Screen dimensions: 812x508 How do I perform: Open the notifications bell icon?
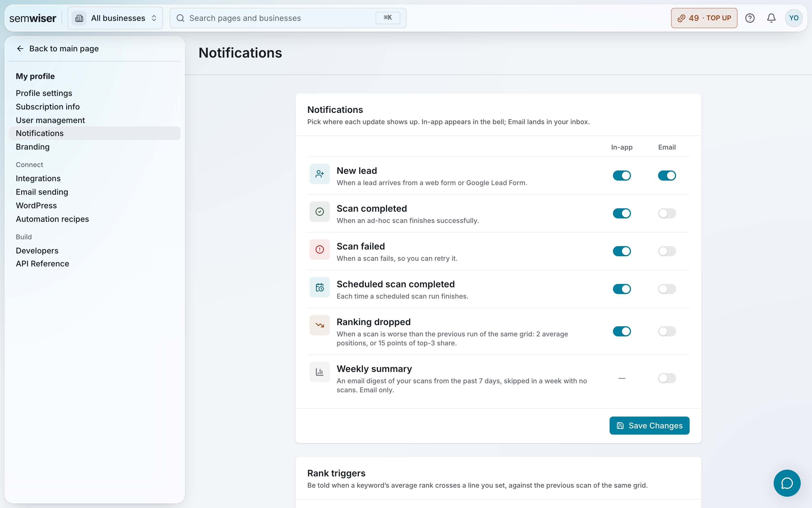(x=771, y=18)
